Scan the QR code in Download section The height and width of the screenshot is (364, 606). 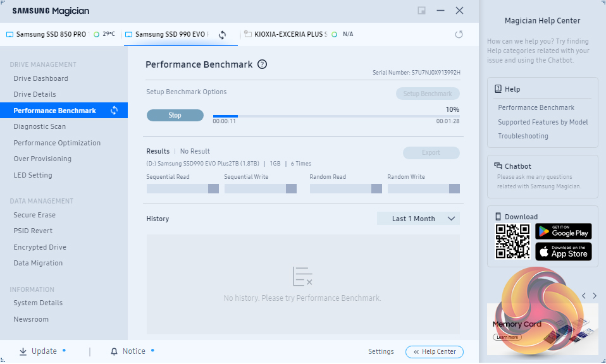[512, 241]
